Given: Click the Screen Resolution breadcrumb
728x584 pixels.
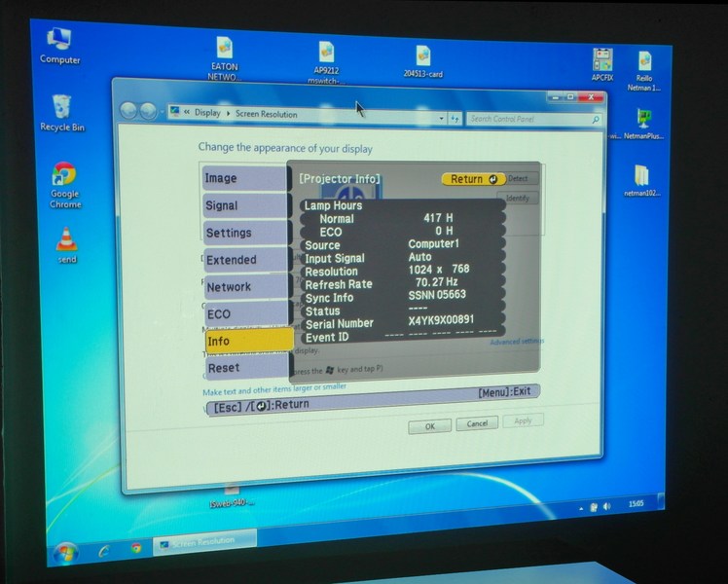Looking at the screenshot, I should pyautogui.click(x=266, y=114).
